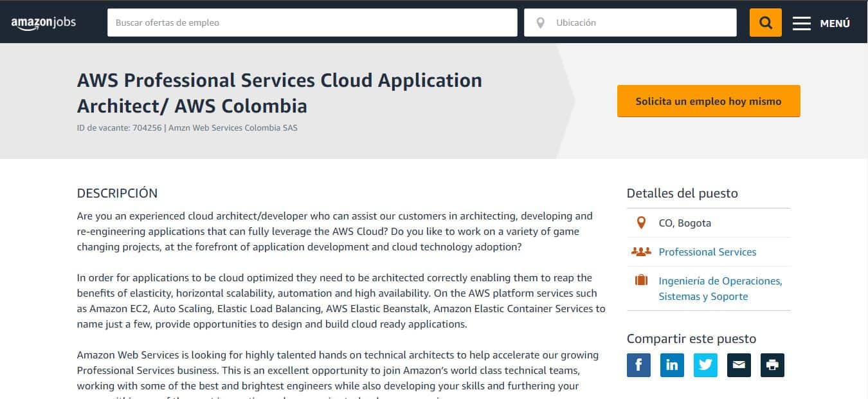Click the ID de vacante: 704256 text

tap(120, 127)
